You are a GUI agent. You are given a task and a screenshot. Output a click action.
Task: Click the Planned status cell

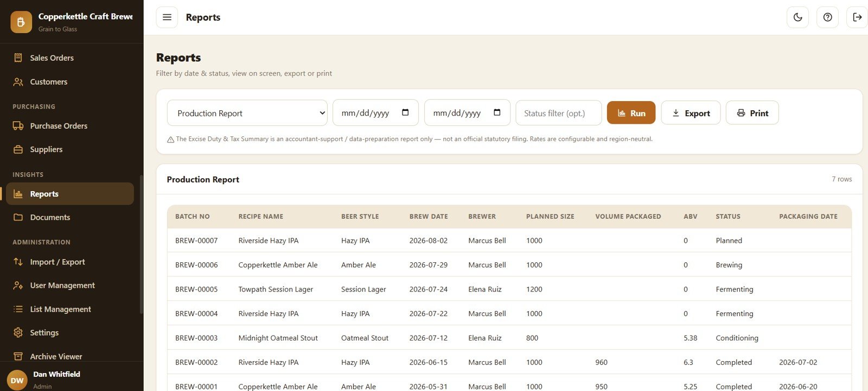(x=729, y=241)
